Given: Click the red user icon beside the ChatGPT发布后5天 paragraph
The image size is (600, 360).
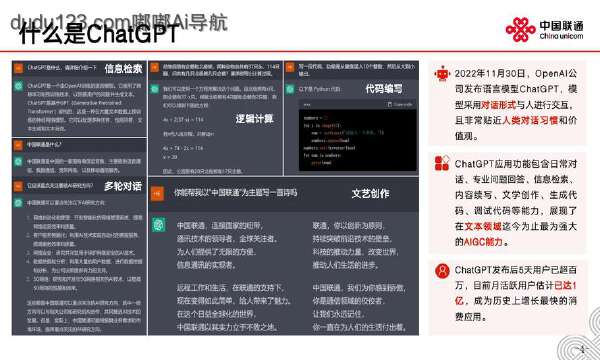Looking at the screenshot, I should [x=442, y=270].
